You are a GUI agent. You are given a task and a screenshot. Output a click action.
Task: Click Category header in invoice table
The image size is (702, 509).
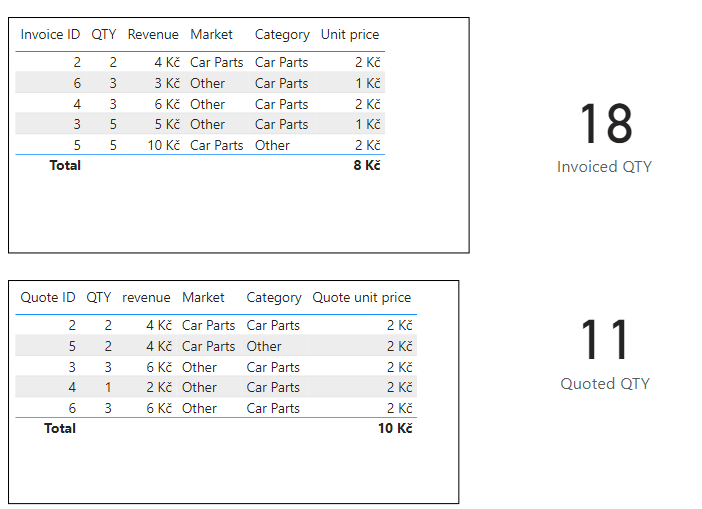282,34
